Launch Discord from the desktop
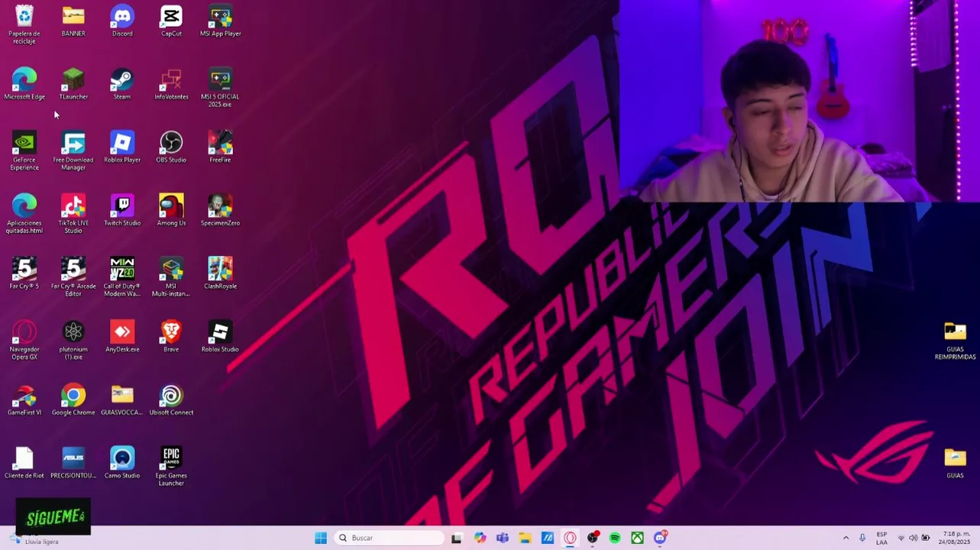 coord(122,21)
